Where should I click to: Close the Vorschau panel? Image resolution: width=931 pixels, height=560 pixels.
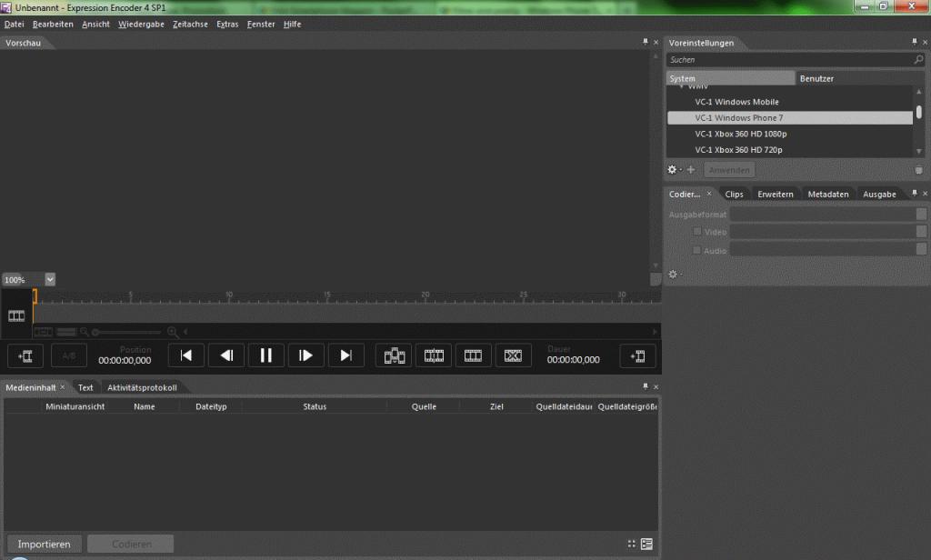pyautogui.click(x=656, y=42)
